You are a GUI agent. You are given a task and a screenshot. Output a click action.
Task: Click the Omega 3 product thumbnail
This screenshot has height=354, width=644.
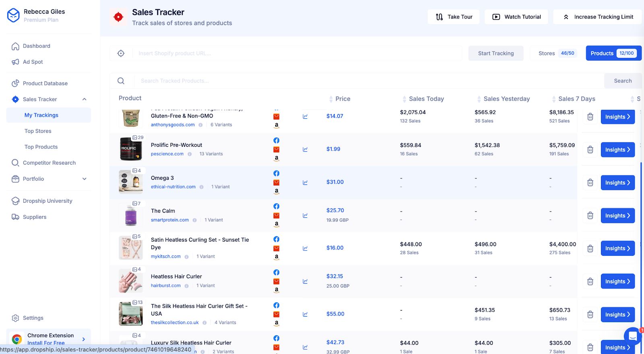pyautogui.click(x=130, y=182)
